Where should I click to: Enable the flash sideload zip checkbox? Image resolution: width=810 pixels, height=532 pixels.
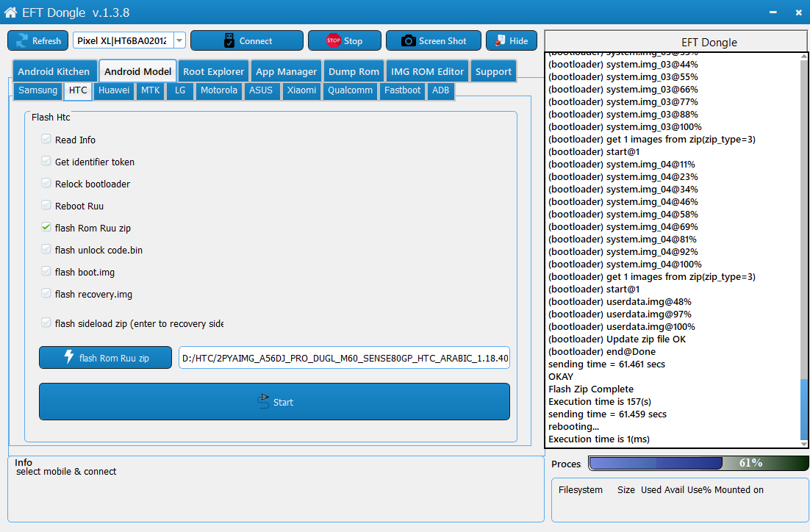coord(46,323)
